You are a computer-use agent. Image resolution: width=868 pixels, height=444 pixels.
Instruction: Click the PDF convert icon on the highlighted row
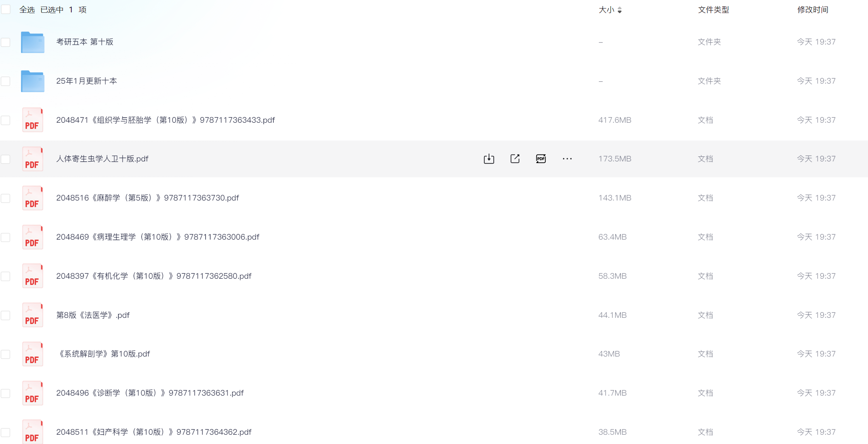(541, 159)
